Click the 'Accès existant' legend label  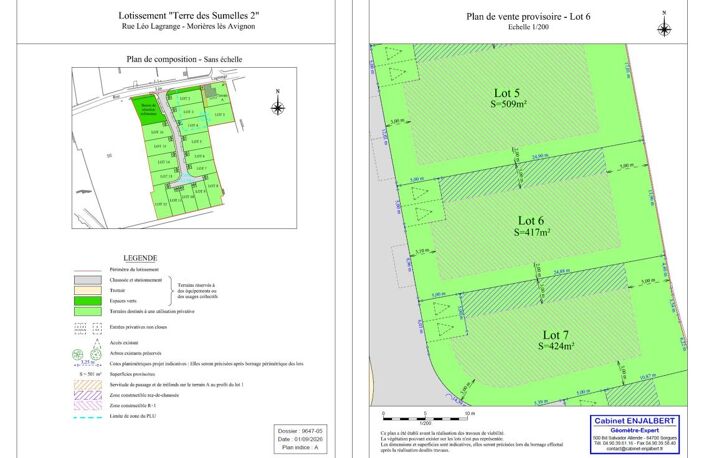pos(124,343)
